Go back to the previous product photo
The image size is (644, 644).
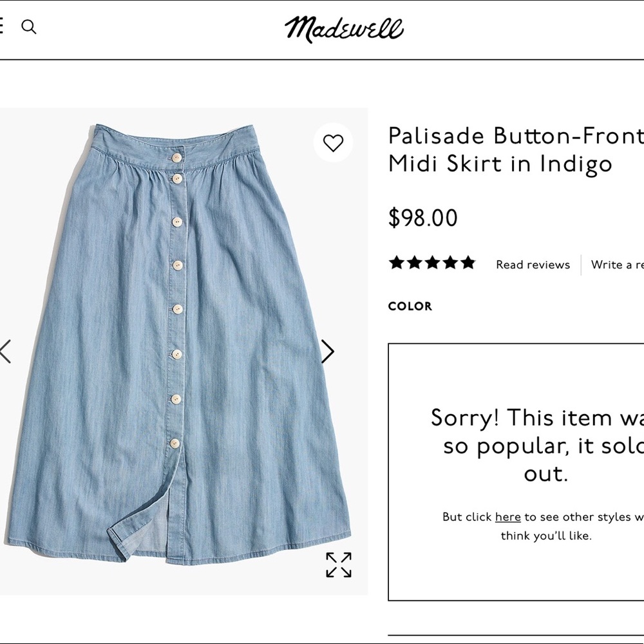coord(4,352)
